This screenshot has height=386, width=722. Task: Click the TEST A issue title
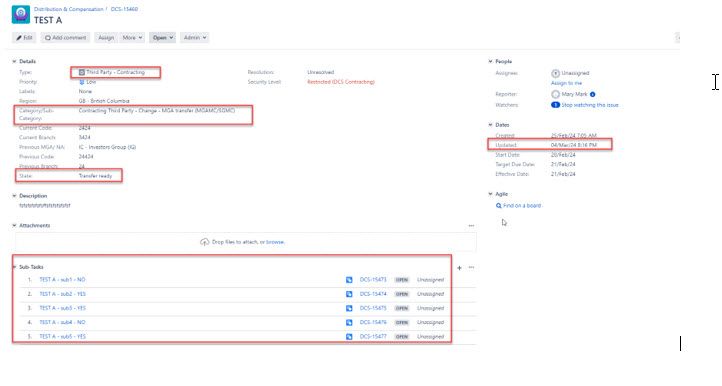(48, 20)
